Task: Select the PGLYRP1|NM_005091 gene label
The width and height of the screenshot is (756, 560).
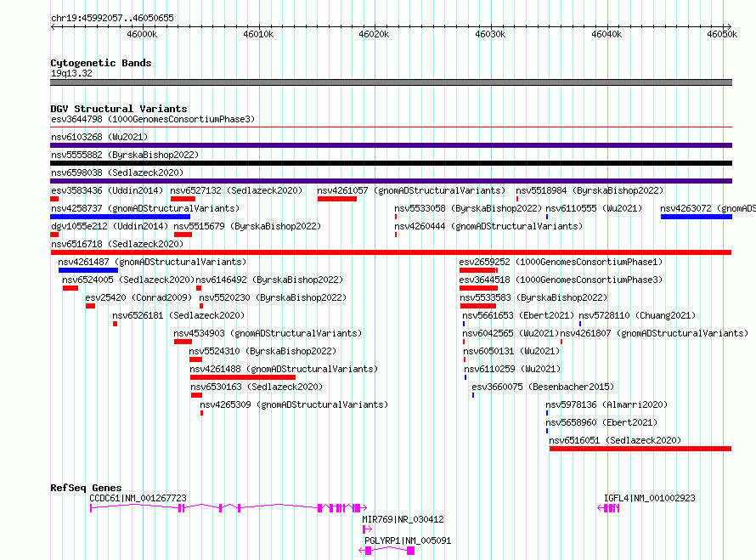Action: click(x=408, y=540)
